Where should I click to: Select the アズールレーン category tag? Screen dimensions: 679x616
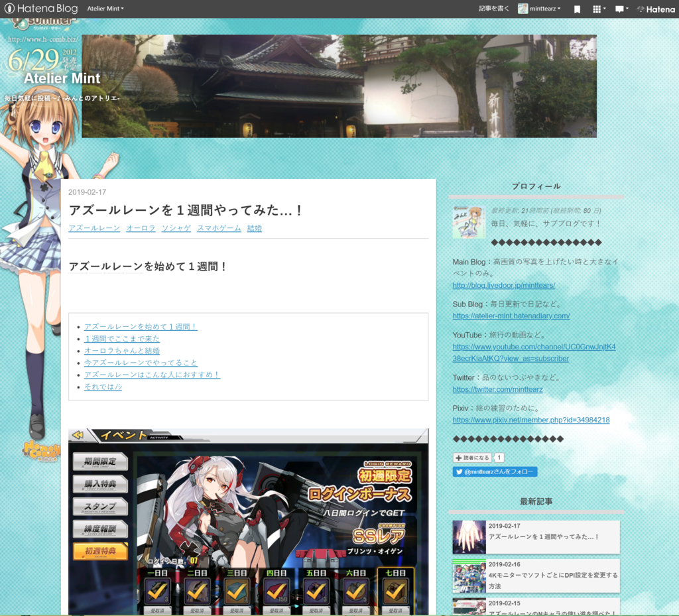pos(94,228)
